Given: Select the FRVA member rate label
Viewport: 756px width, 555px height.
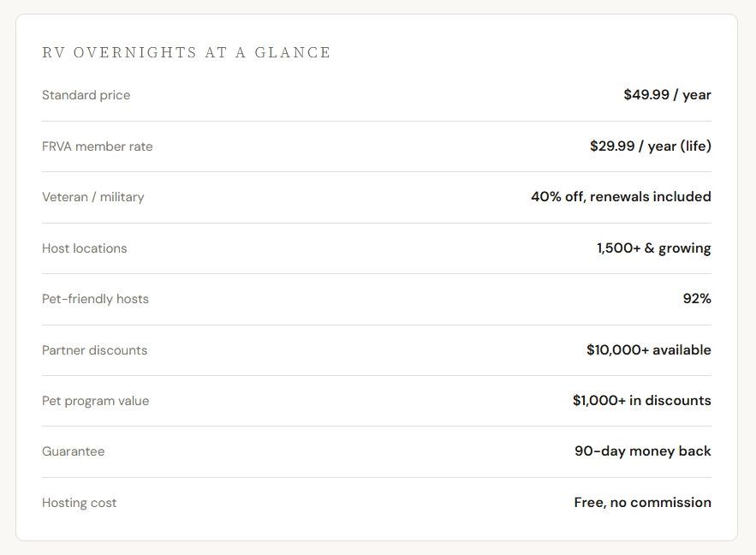Looking at the screenshot, I should point(98,146).
